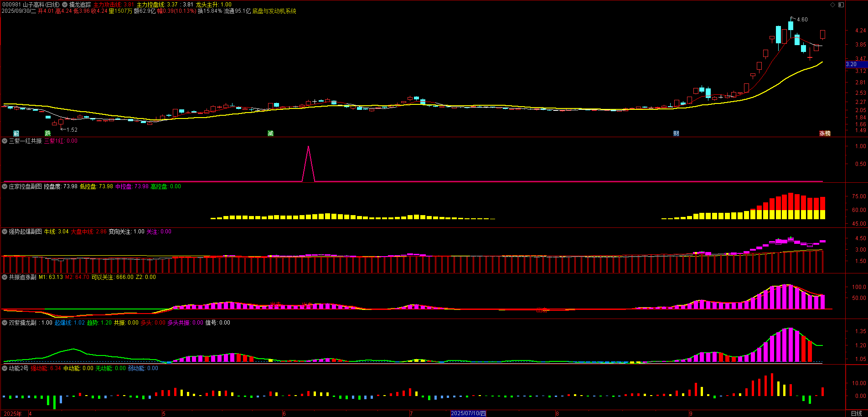Open the 动能2号 indicator dropdown arrow
This screenshot has height=417, width=868.
(5, 368)
